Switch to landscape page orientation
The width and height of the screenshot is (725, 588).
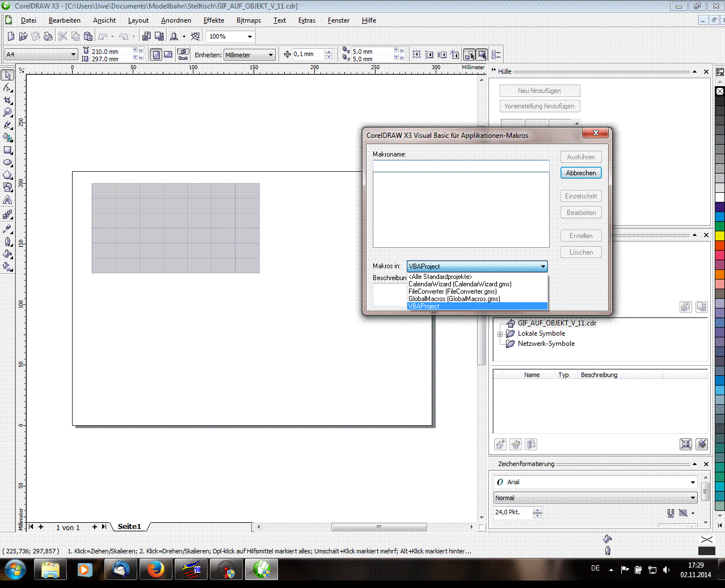click(168, 54)
